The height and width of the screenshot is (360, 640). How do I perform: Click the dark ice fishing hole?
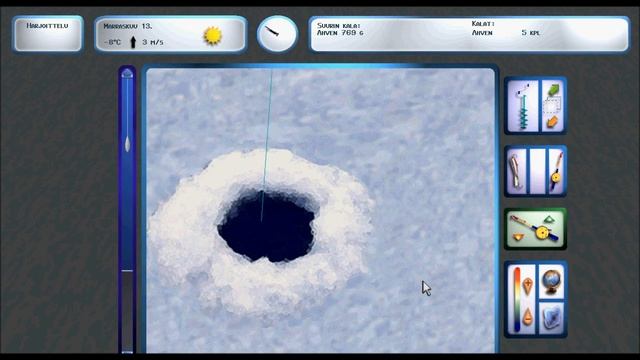coord(268,227)
